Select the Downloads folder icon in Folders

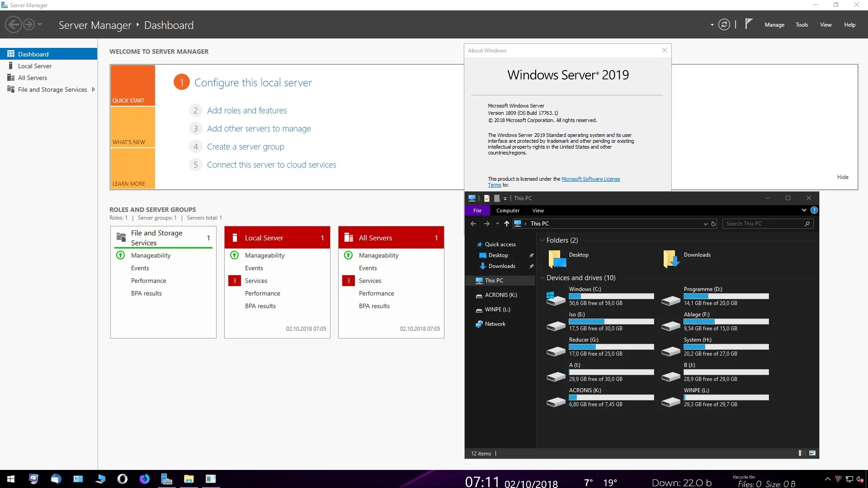[671, 258]
